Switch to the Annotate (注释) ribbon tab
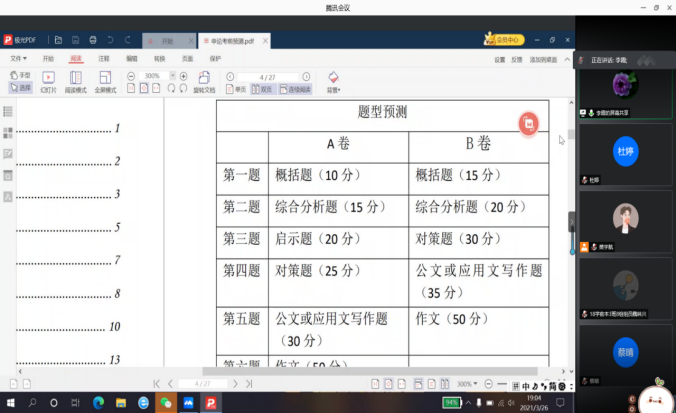The height and width of the screenshot is (413, 676). (x=103, y=59)
